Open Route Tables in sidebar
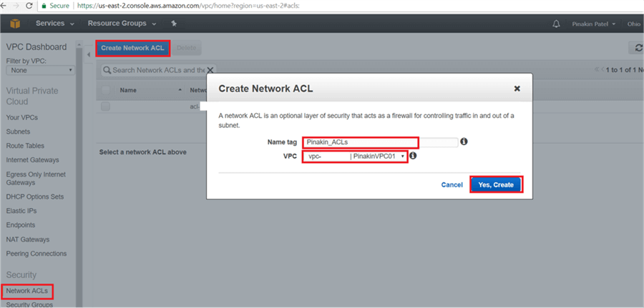The width and height of the screenshot is (644, 308). pos(25,146)
